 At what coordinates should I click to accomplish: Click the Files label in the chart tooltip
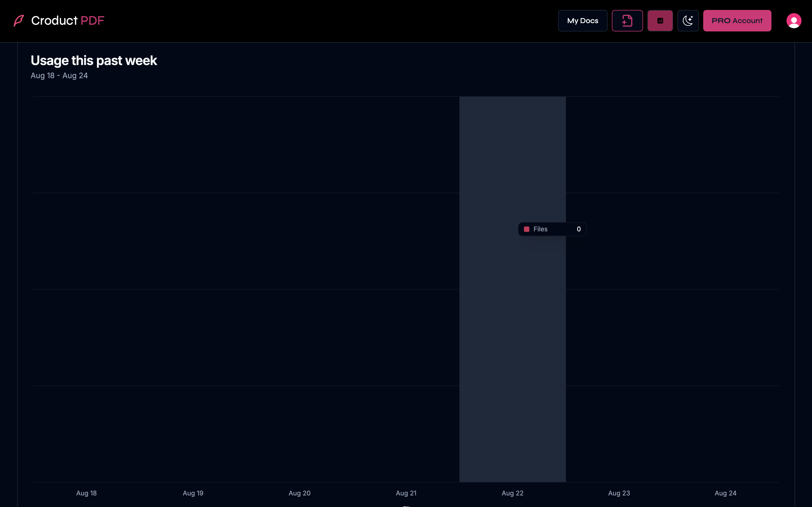click(x=540, y=229)
